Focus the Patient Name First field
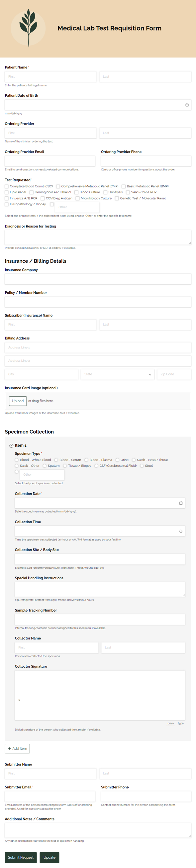 [50, 76]
